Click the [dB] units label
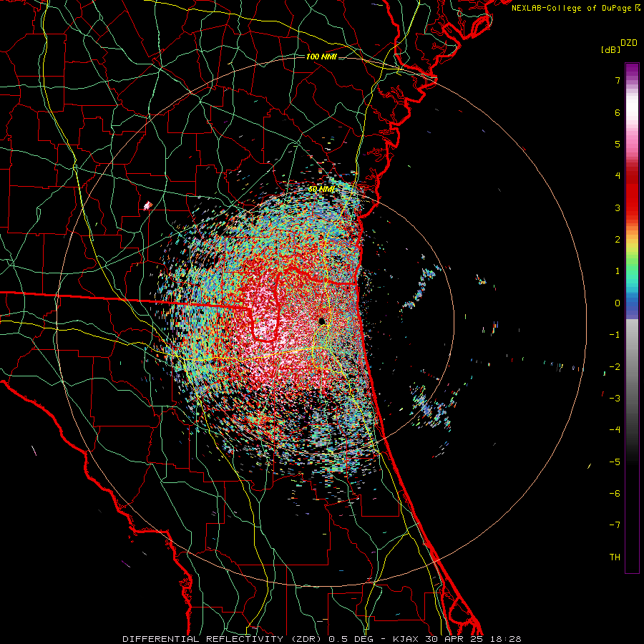The height and width of the screenshot is (644, 644). pos(610,49)
